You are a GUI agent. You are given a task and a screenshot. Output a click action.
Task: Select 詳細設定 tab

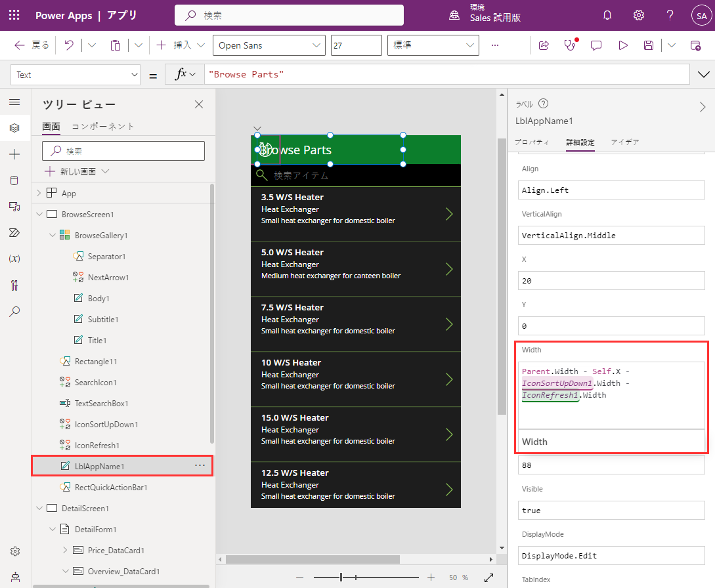[x=580, y=142]
